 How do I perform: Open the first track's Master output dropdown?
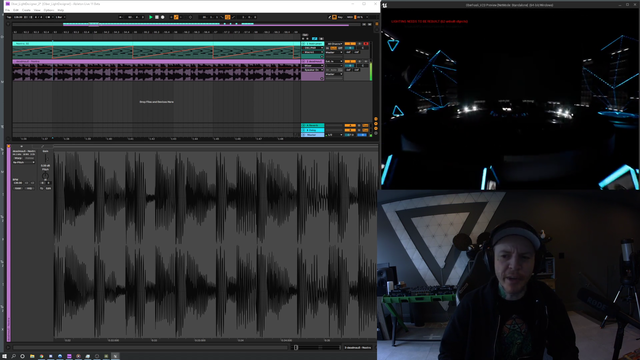(334, 52)
